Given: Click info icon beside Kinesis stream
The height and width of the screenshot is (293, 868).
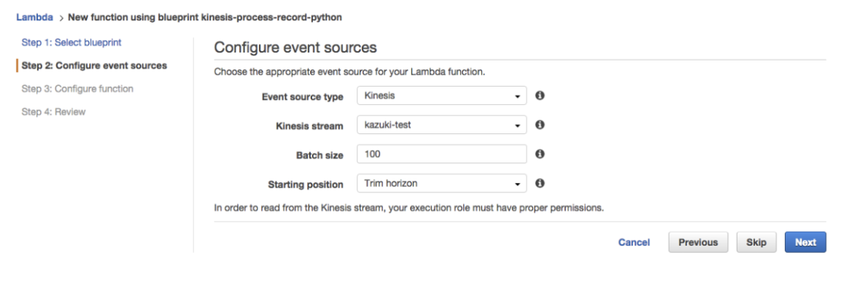Looking at the screenshot, I should 540,125.
